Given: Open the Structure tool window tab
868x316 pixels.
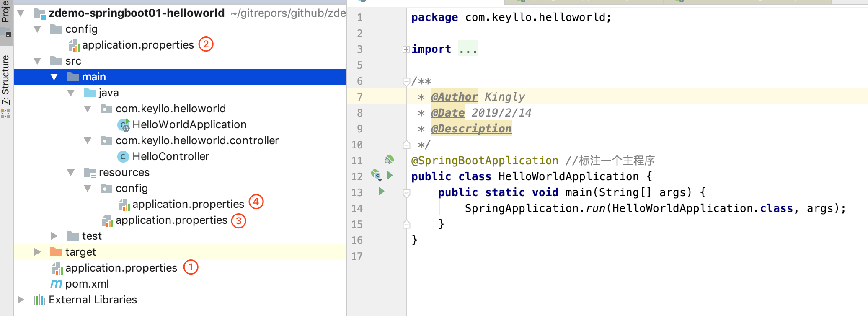Looking at the screenshot, I should point(5,80).
